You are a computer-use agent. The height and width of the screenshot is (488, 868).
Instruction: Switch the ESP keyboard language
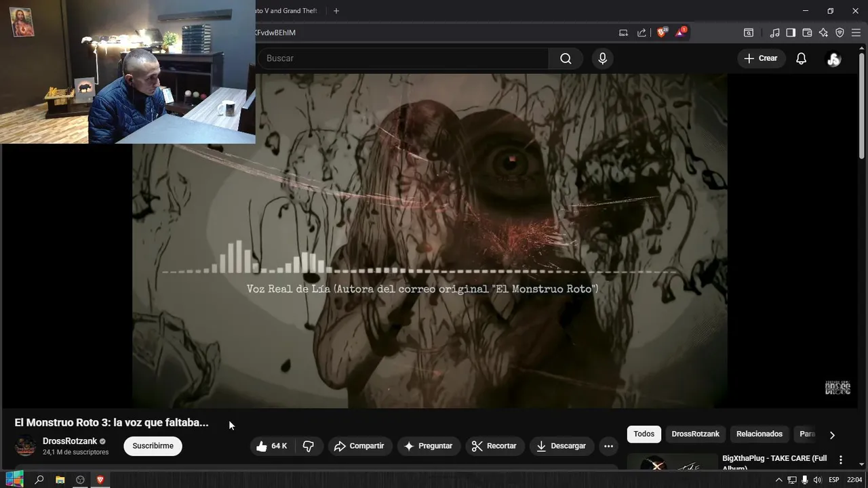(834, 480)
